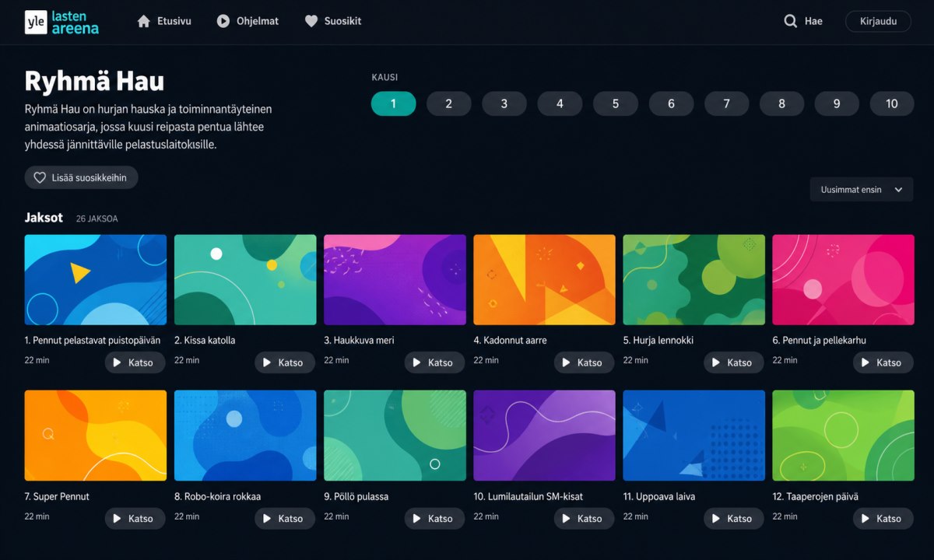The height and width of the screenshot is (560, 934).
Task: Play Lumilautailun SM-kisat with Katso button
Action: pyautogui.click(x=584, y=518)
